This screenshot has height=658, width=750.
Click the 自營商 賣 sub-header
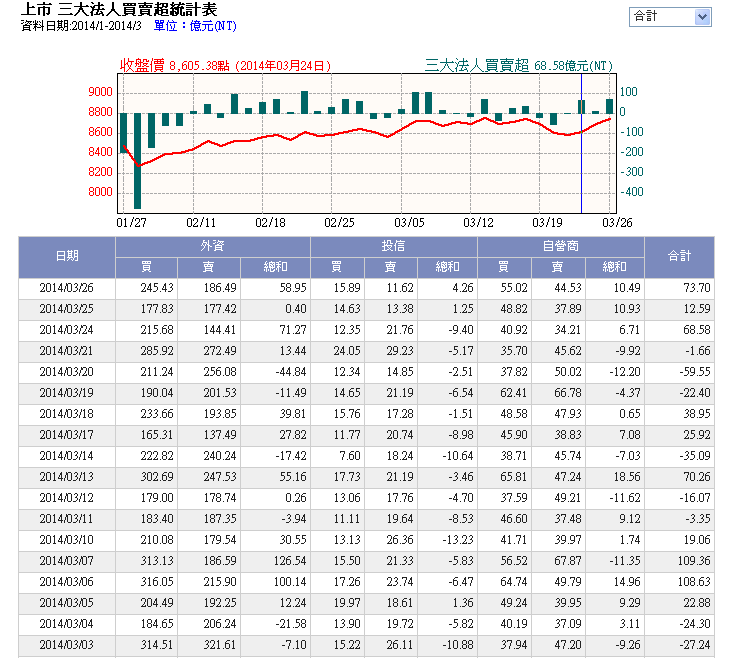point(558,267)
